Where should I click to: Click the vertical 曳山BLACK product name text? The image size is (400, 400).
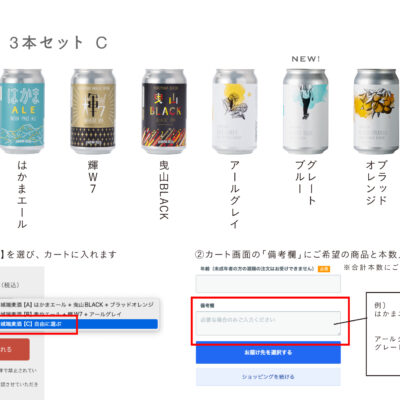(164, 190)
